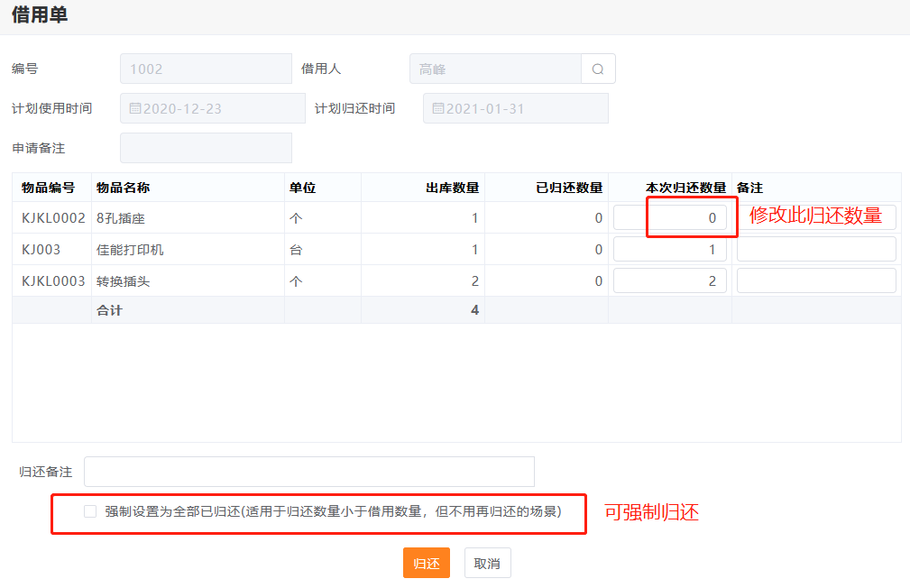This screenshot has width=910, height=588.
Task: Click calendar icon in 计划归还时间 field
Action: point(438,108)
